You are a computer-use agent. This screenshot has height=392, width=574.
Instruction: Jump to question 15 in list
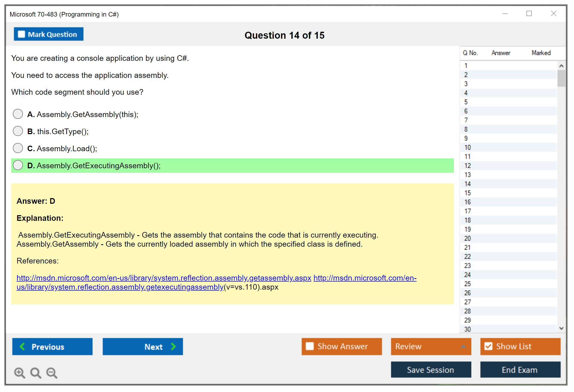[x=468, y=193]
